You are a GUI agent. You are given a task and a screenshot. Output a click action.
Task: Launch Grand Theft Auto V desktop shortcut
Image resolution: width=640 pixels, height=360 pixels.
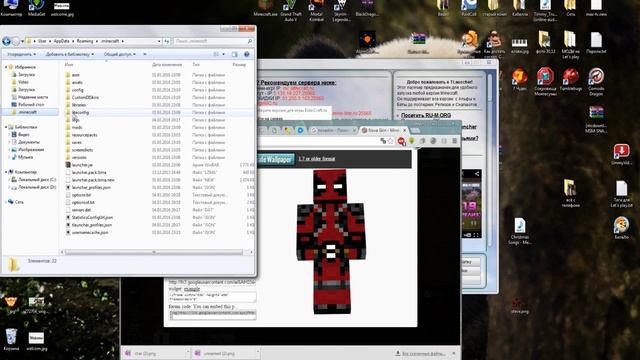(291, 10)
